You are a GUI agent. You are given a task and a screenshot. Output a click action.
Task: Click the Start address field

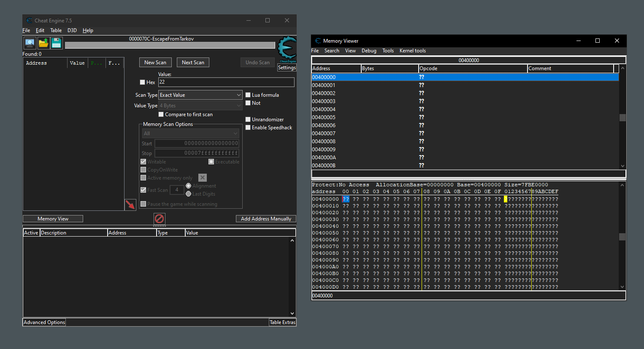197,144
